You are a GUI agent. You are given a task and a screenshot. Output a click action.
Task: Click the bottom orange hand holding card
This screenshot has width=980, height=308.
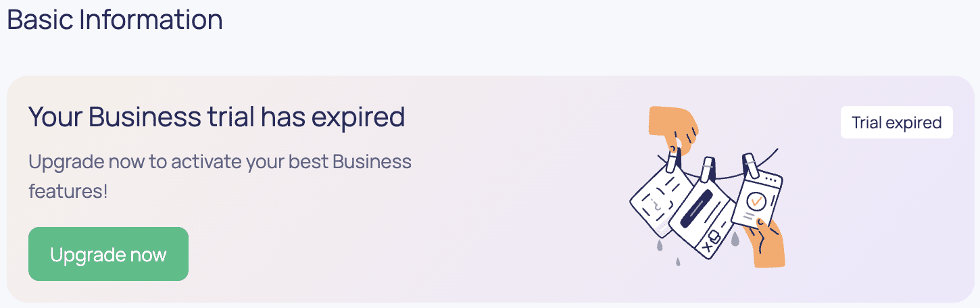click(x=764, y=243)
